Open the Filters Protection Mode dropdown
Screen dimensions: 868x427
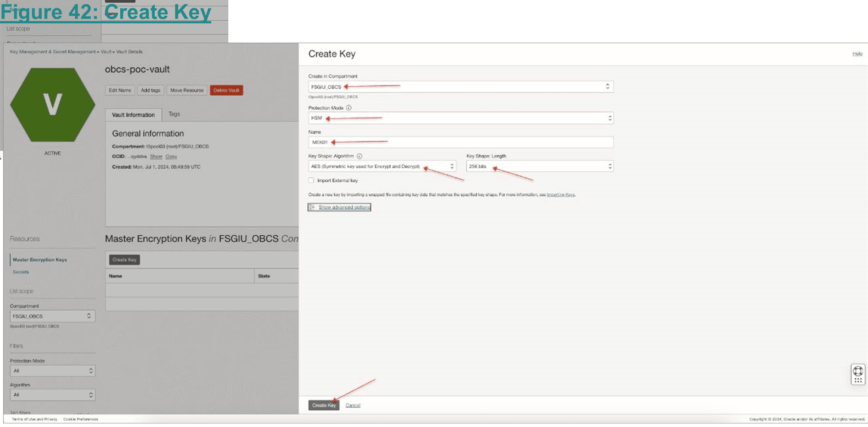tap(52, 371)
